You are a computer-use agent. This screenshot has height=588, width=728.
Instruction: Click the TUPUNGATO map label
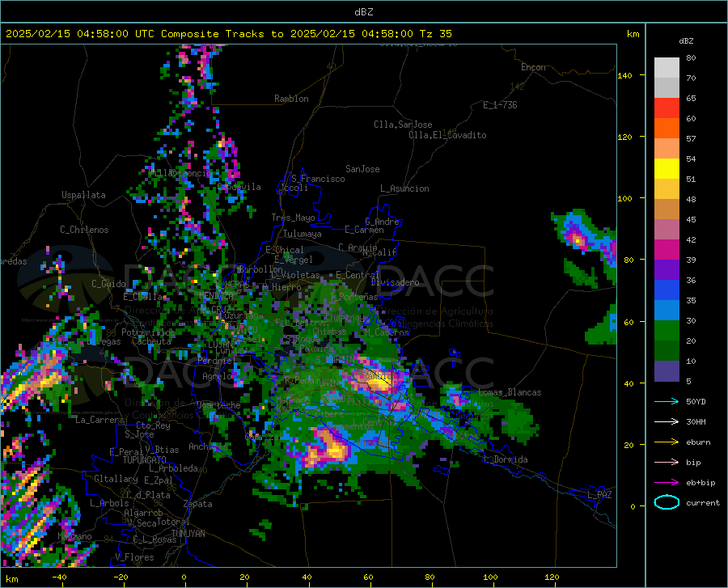(145, 460)
